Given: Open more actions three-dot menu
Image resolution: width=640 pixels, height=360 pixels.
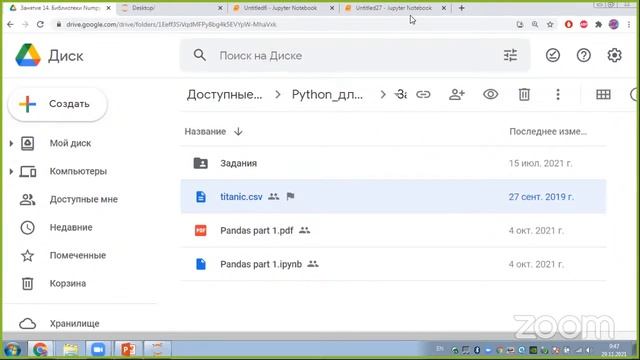Looking at the screenshot, I should pos(558,95).
